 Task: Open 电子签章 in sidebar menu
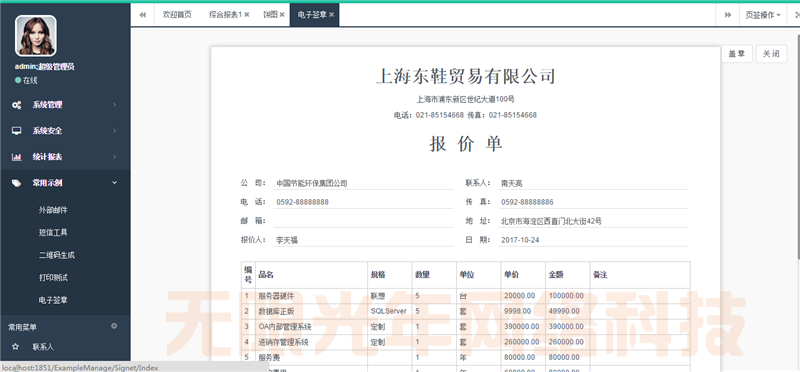(53, 300)
